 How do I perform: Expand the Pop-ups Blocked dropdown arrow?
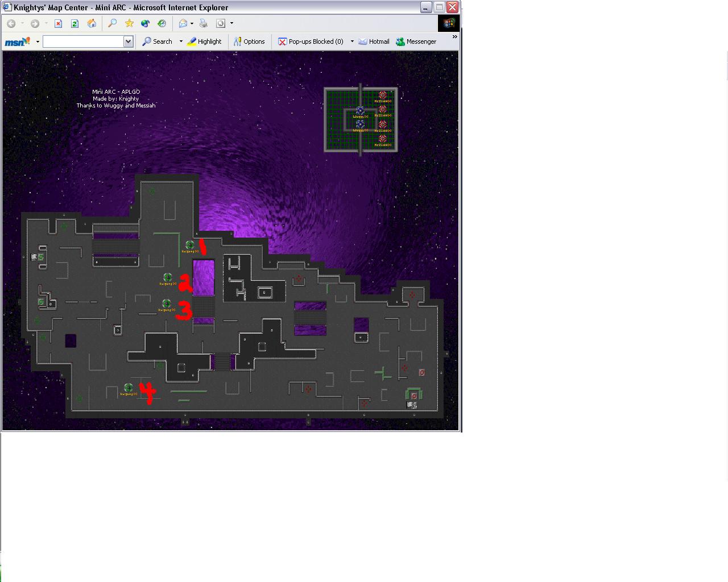352,41
